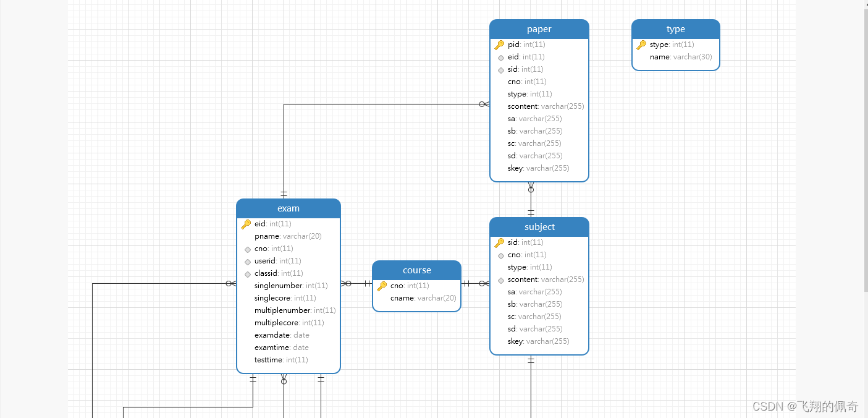Viewport: 868px width, 418px height.
Task: Click the skey field in the subject table
Action: (539, 341)
